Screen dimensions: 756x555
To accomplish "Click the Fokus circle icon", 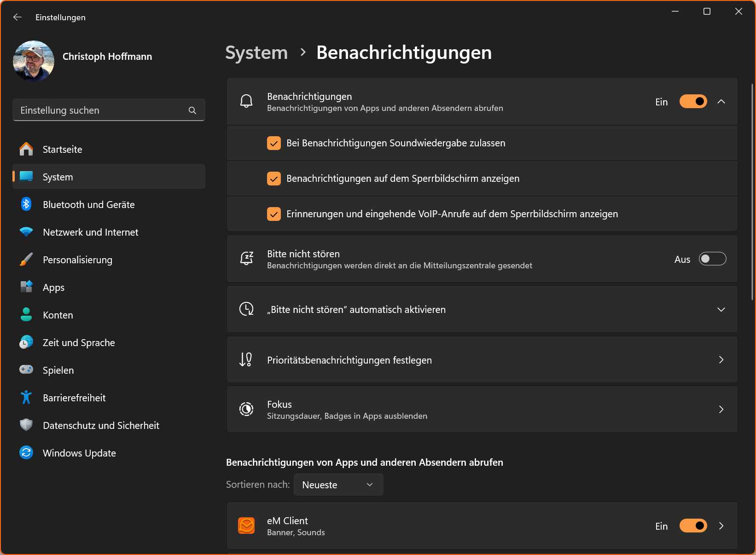I will point(246,409).
